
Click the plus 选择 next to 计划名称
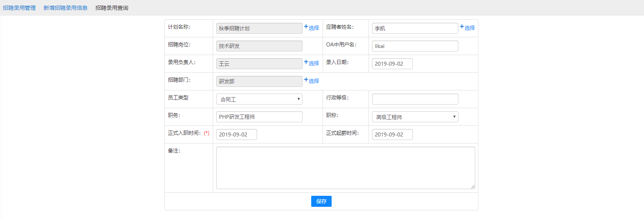pos(312,28)
